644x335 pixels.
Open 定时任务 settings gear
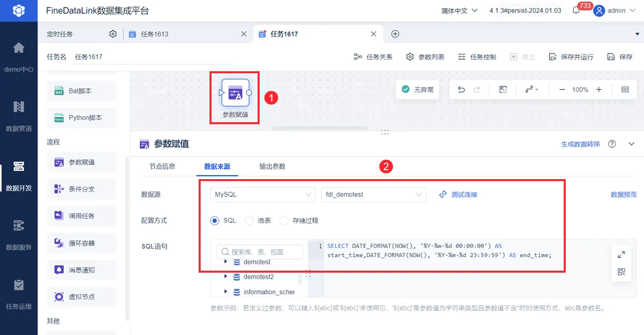(x=113, y=34)
